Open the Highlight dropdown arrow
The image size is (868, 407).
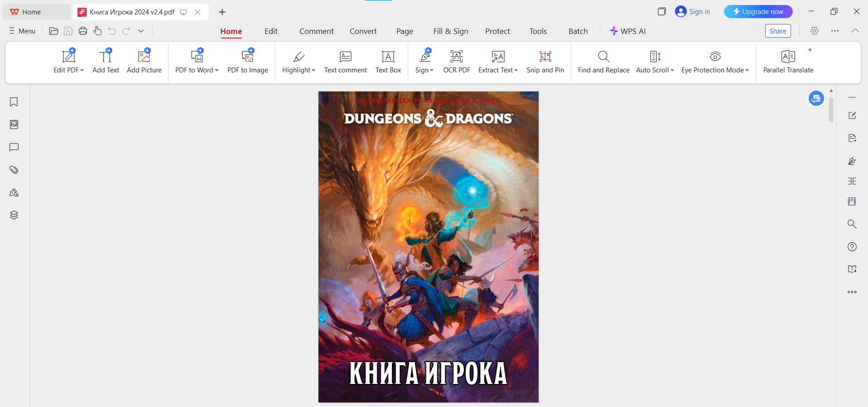click(x=313, y=70)
